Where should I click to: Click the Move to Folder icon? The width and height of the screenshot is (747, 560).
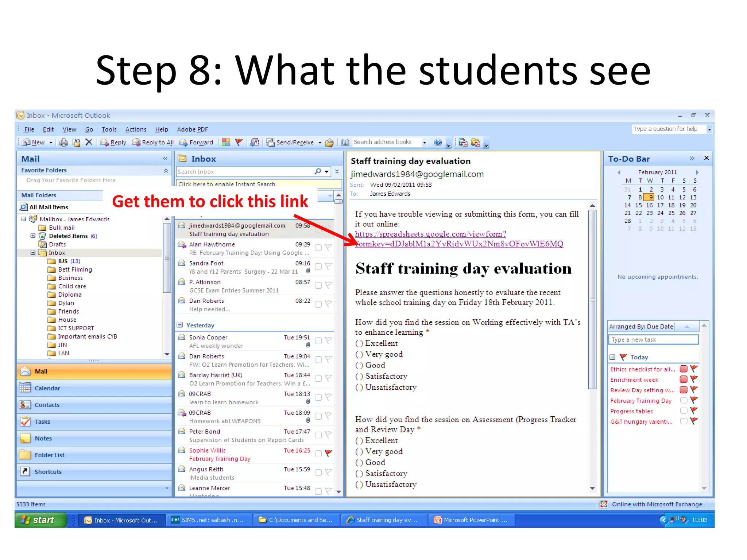click(76, 142)
